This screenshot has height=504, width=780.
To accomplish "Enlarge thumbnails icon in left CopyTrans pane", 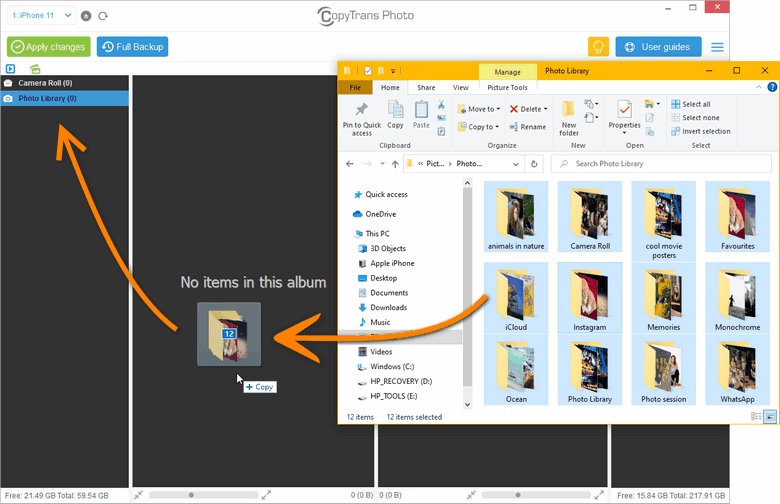I will 267,495.
